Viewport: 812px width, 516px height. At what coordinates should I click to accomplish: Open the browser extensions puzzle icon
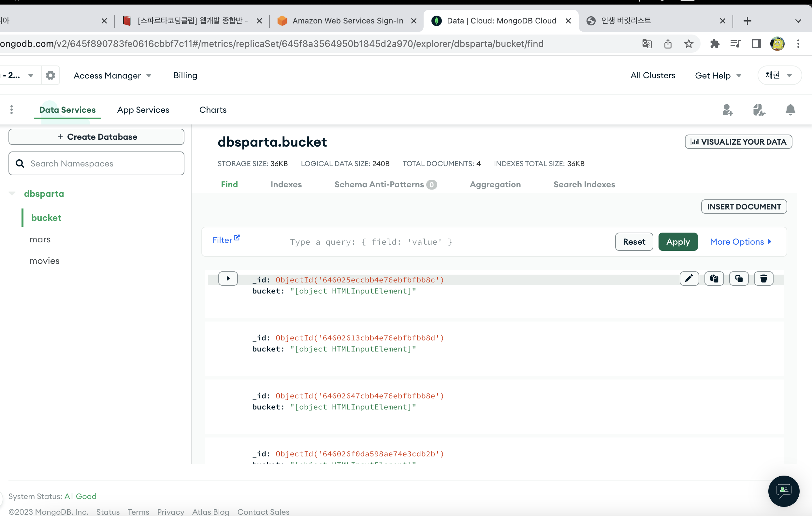coord(715,44)
